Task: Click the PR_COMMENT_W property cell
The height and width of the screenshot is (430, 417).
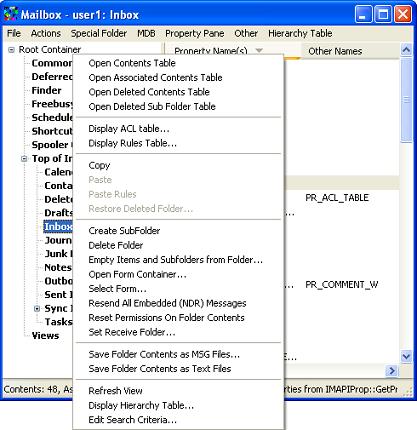Action: coord(342,285)
